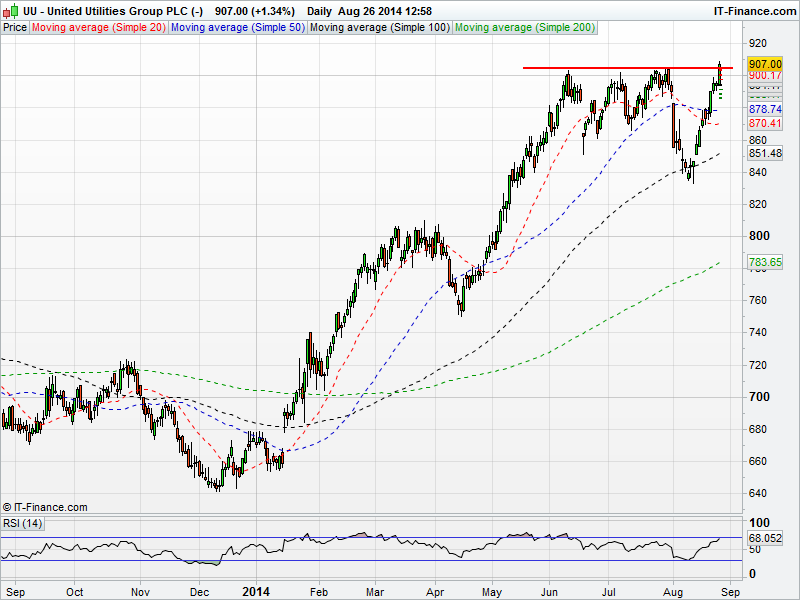This screenshot has width=800, height=600.
Task: Select the Price indicator label
Action: pyautogui.click(x=15, y=27)
